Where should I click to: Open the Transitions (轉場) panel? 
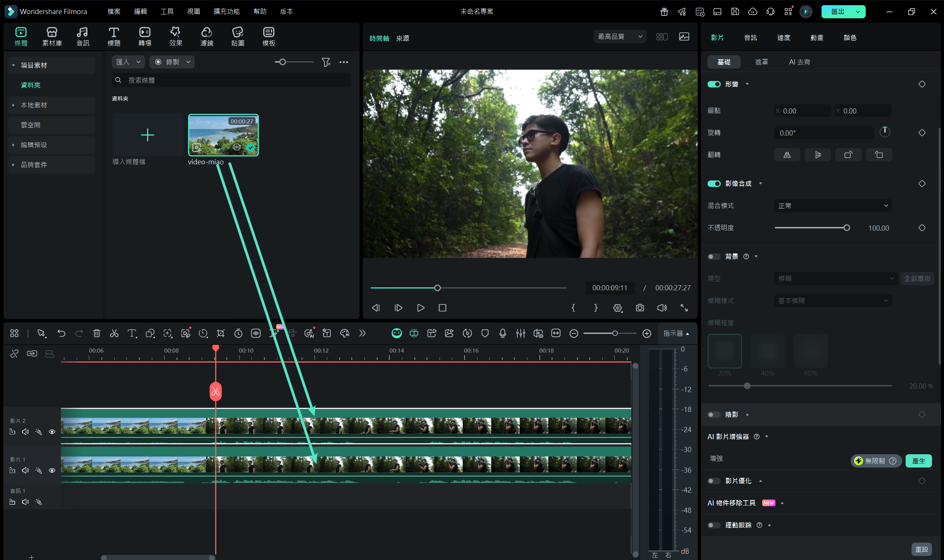coord(145,36)
